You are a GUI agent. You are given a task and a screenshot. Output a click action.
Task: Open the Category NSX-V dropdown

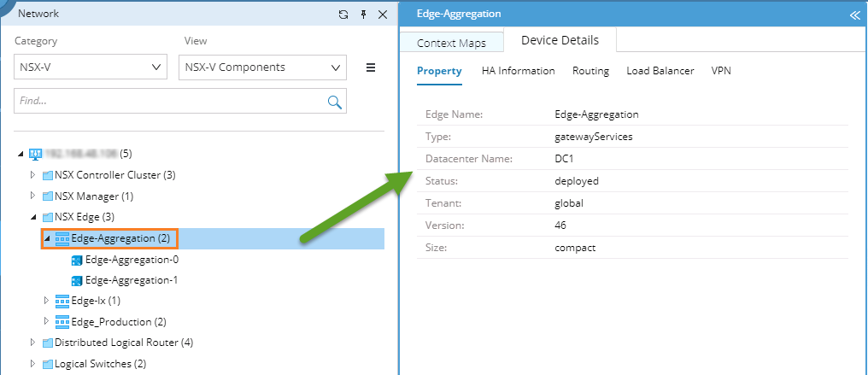click(91, 67)
